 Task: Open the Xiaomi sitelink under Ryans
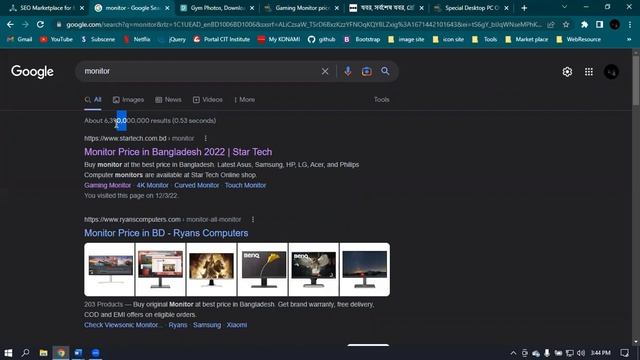tap(237, 325)
